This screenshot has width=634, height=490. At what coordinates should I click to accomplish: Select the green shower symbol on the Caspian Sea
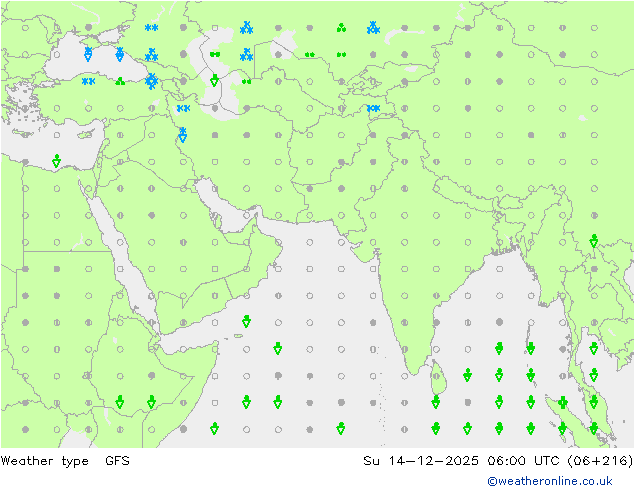point(215,80)
